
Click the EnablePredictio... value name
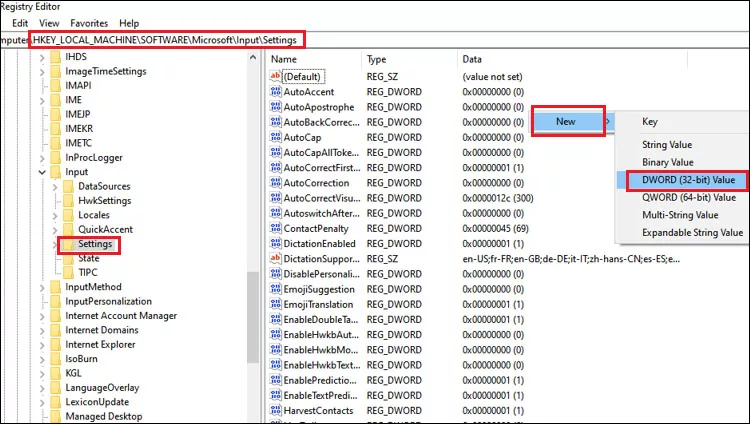[320, 380]
